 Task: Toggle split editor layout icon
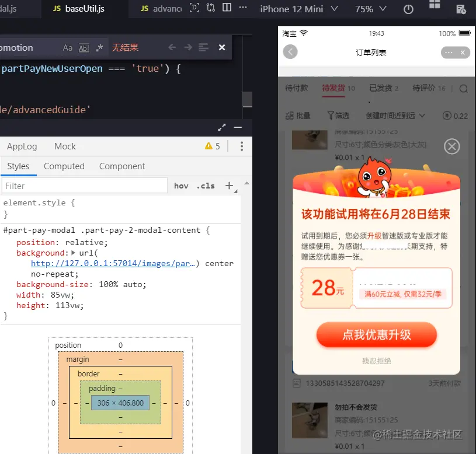click(x=227, y=8)
